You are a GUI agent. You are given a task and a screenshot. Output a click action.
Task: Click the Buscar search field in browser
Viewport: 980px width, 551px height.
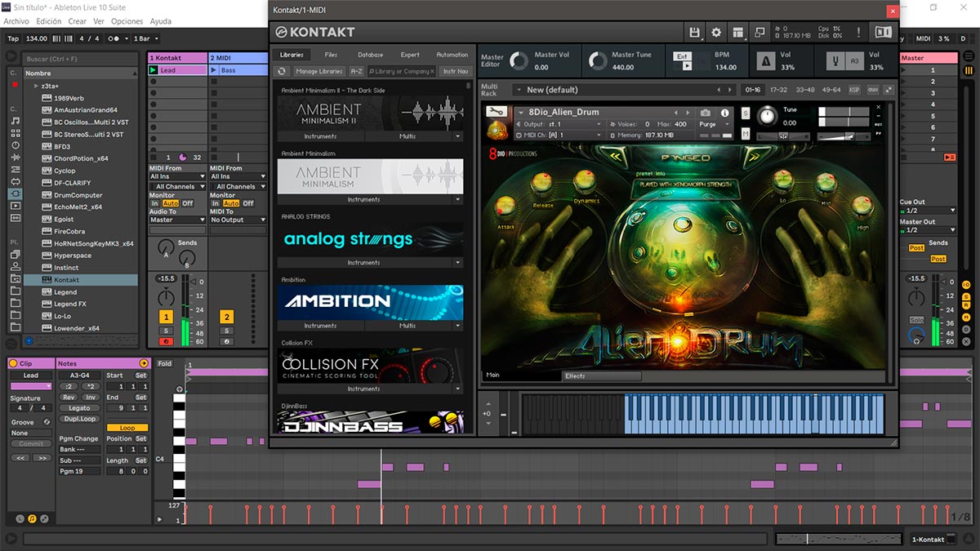[78, 59]
